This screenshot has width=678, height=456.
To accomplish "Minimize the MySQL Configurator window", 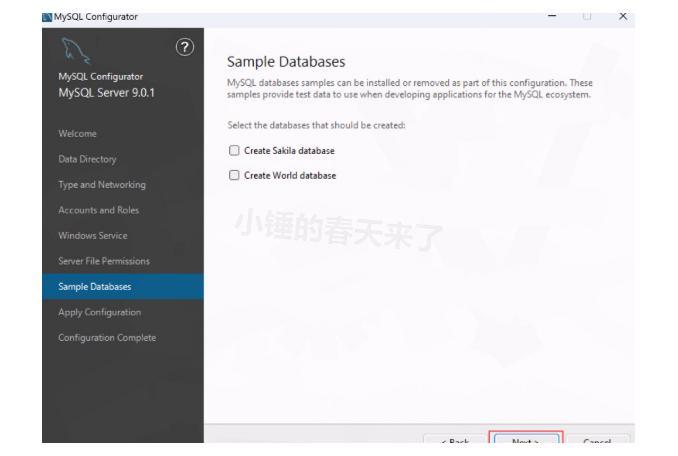I will tap(580, 16).
